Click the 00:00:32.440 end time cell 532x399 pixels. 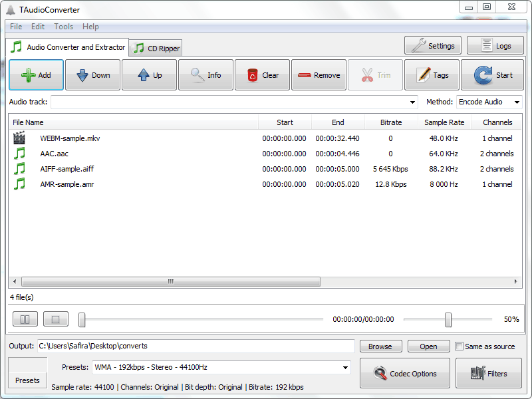tap(337, 138)
